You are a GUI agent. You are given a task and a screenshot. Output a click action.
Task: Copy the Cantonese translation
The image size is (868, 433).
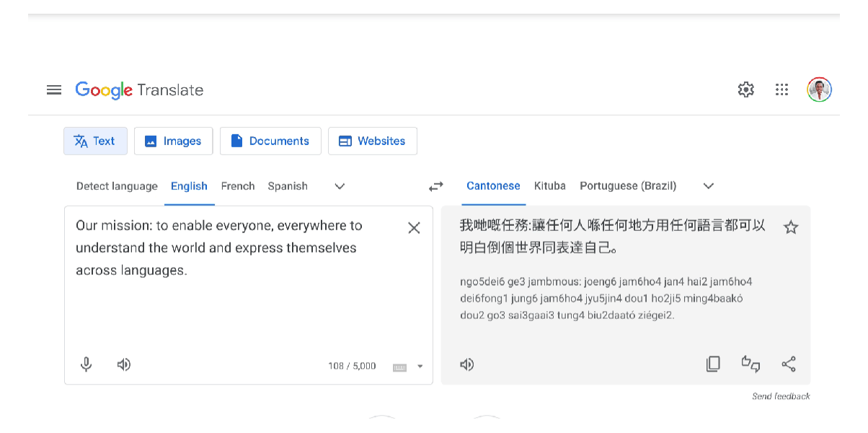pos(713,364)
